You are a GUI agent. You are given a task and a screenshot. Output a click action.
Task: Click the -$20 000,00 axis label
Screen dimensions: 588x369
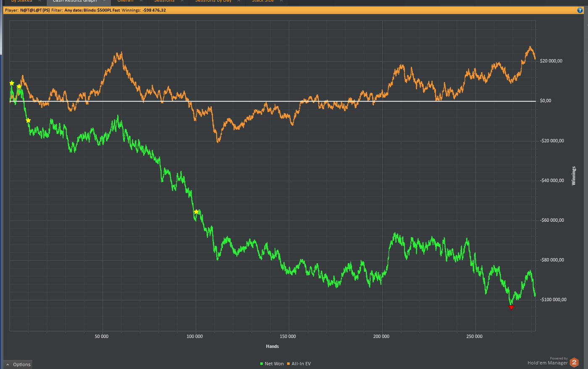coord(552,141)
